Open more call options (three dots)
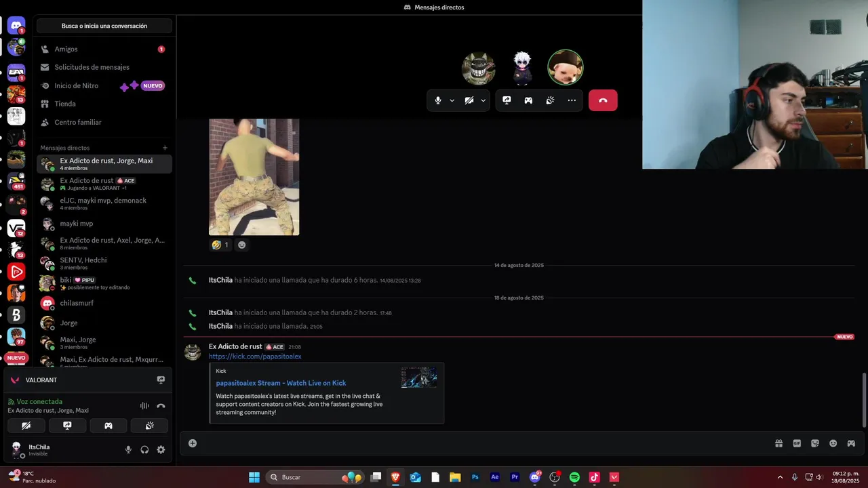This screenshot has height=488, width=868. tap(572, 100)
